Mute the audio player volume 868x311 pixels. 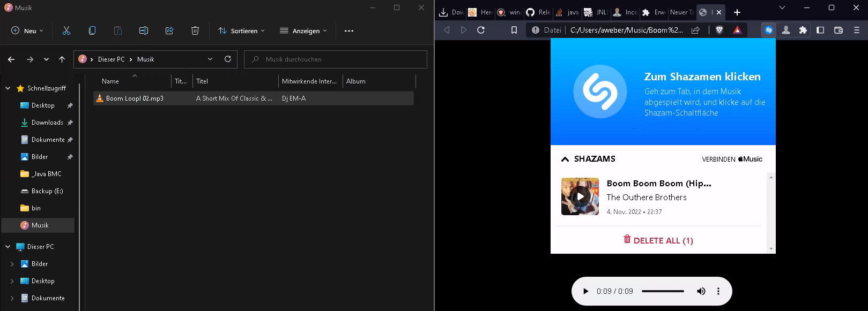(x=701, y=291)
